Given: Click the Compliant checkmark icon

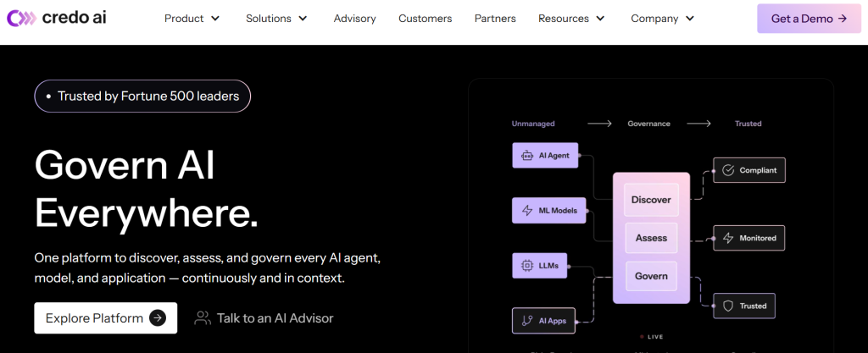Looking at the screenshot, I should click(727, 170).
